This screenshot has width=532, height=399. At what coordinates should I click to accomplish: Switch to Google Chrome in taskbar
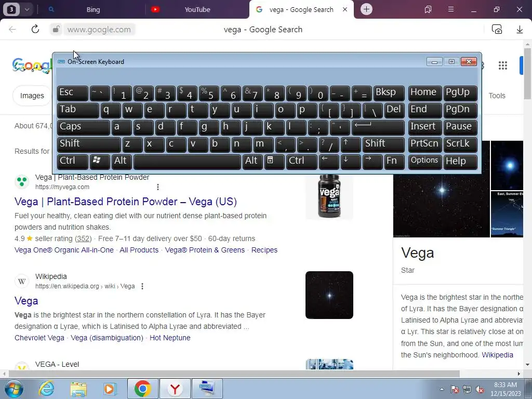[142, 389]
